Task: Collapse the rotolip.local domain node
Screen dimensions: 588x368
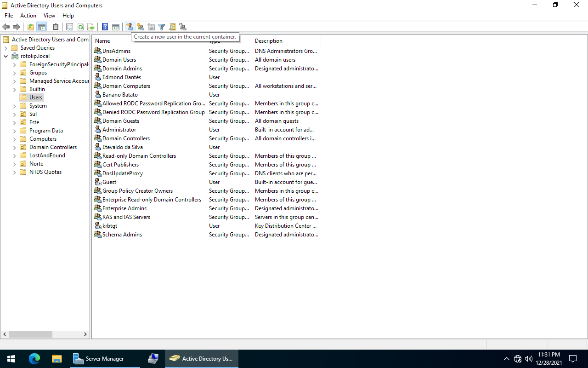Action: point(6,56)
